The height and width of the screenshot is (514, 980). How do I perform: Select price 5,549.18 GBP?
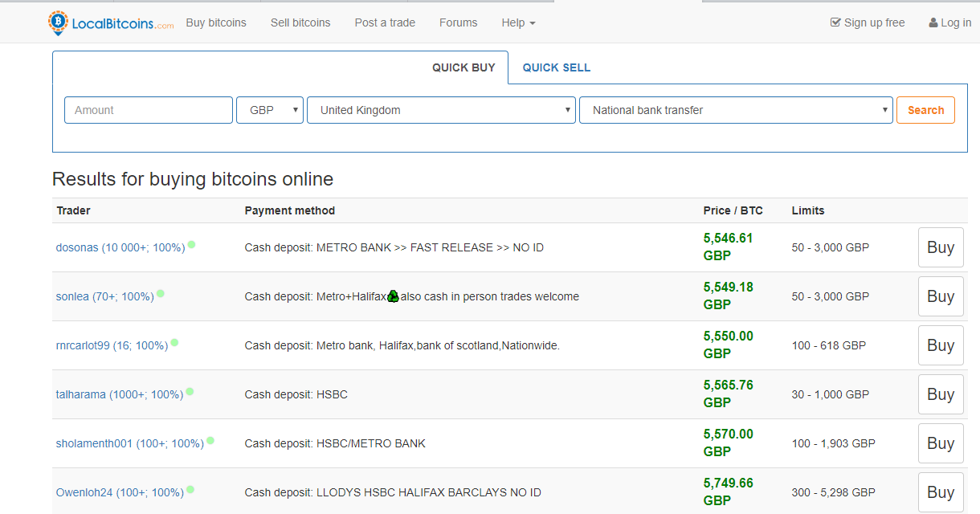click(x=729, y=296)
